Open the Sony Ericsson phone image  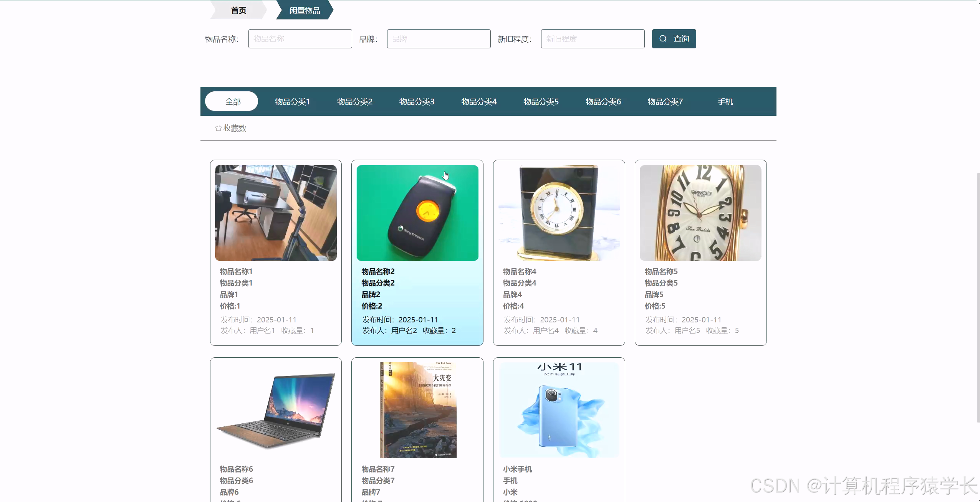coord(417,213)
